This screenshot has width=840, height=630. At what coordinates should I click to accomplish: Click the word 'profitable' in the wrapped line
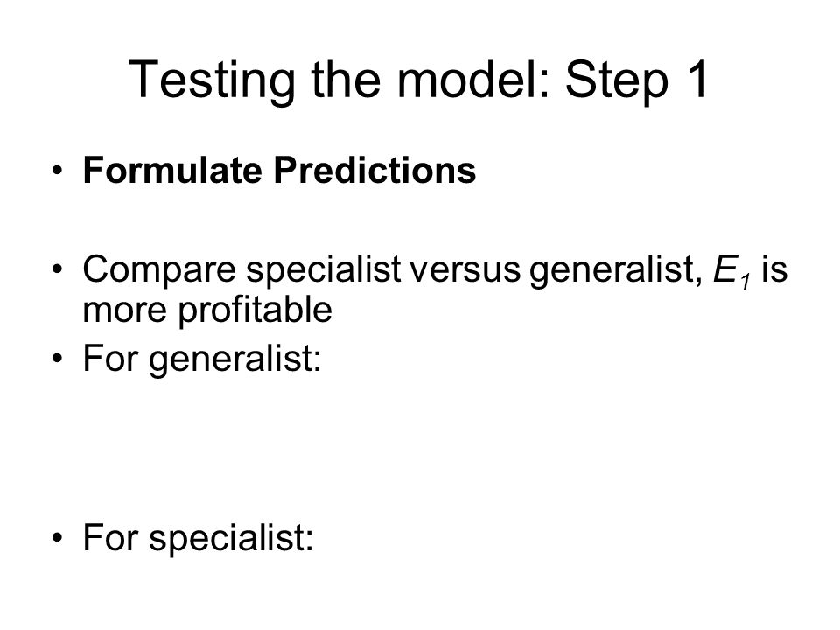coord(255,311)
